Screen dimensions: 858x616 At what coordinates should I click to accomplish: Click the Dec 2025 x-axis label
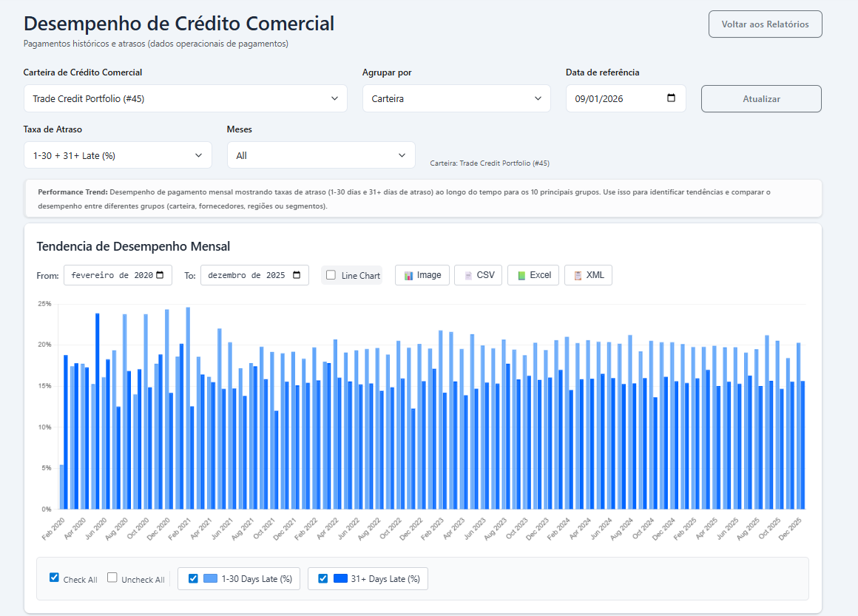pos(790,529)
